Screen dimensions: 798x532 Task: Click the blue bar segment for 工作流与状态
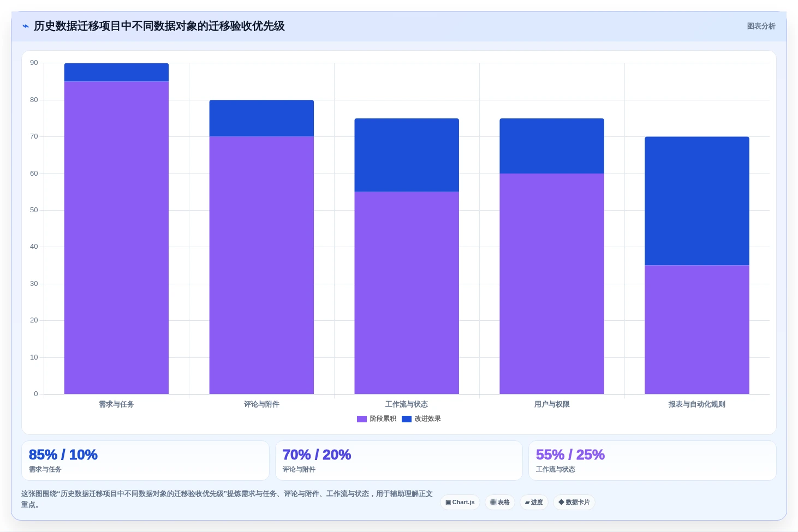407,155
